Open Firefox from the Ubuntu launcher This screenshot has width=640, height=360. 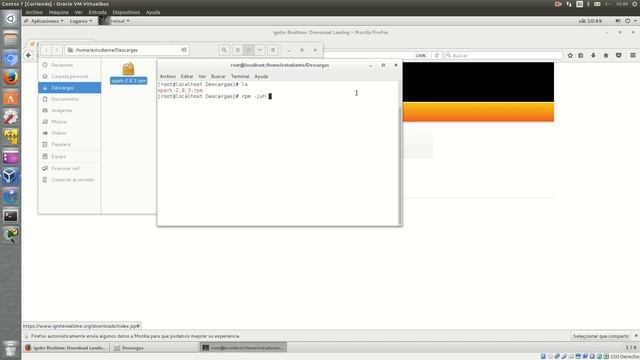pos(11,78)
